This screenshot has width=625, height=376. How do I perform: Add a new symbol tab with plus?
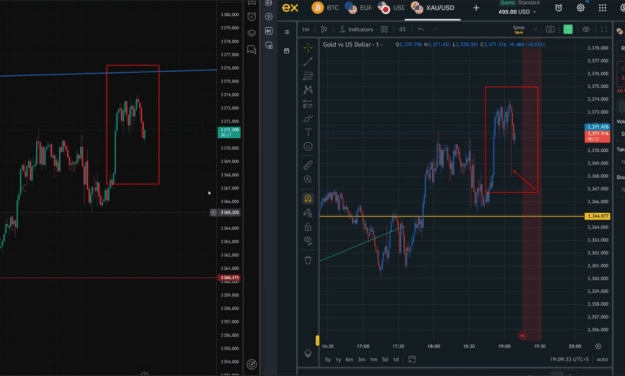476,8
